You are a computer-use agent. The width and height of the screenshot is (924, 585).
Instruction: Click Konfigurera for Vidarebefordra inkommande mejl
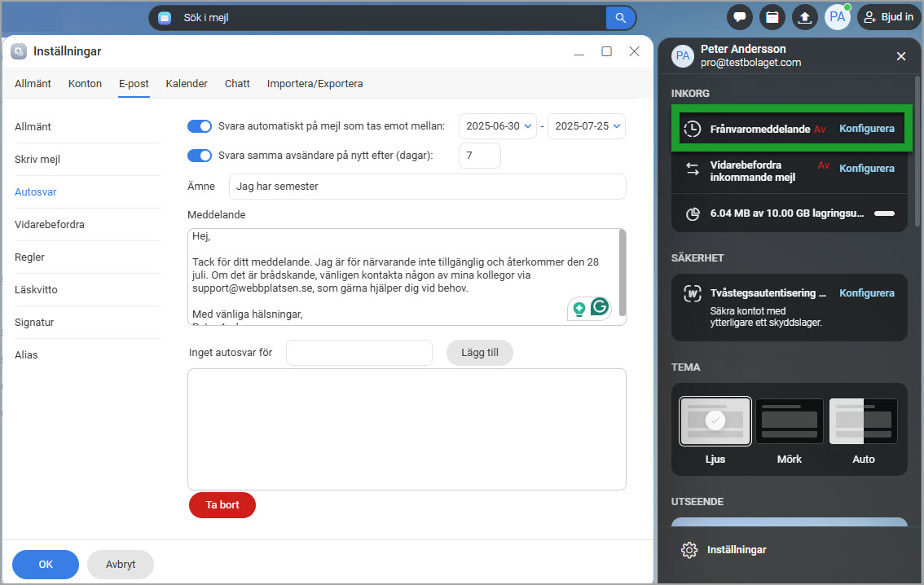click(x=866, y=169)
